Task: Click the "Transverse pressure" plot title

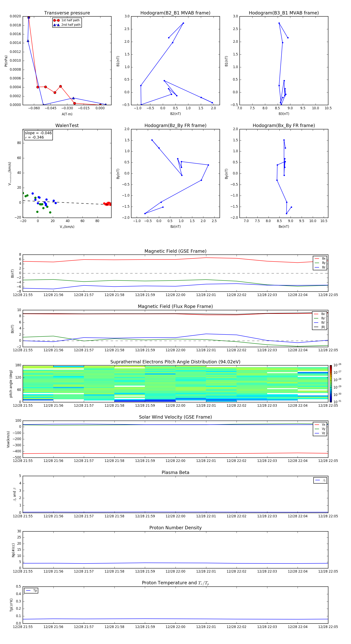Action: 67,13
